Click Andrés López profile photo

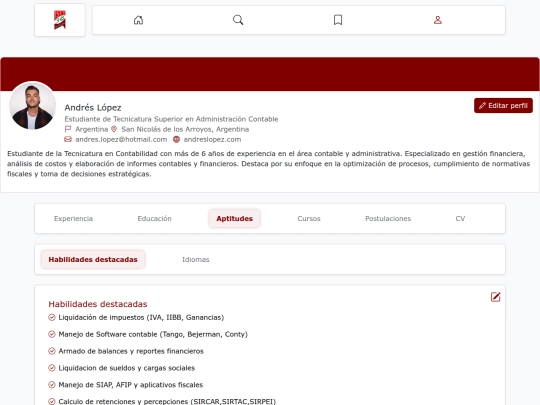pyautogui.click(x=32, y=105)
